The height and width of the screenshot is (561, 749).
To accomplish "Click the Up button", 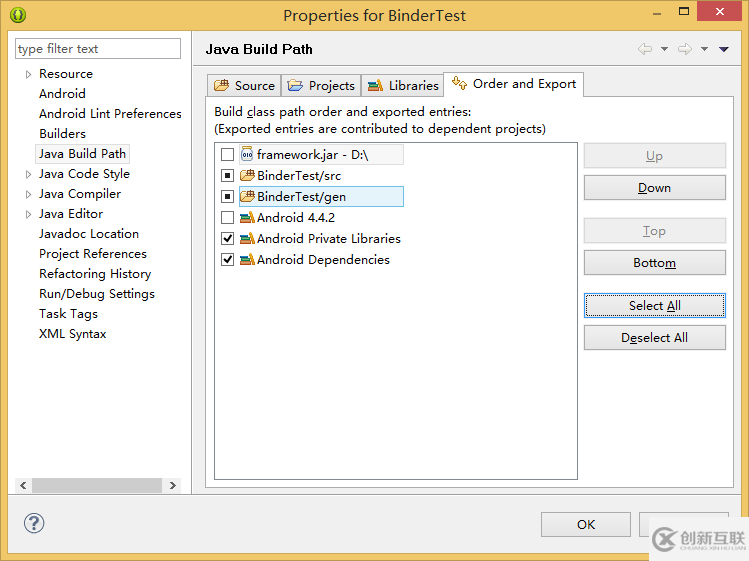I will click(x=654, y=156).
